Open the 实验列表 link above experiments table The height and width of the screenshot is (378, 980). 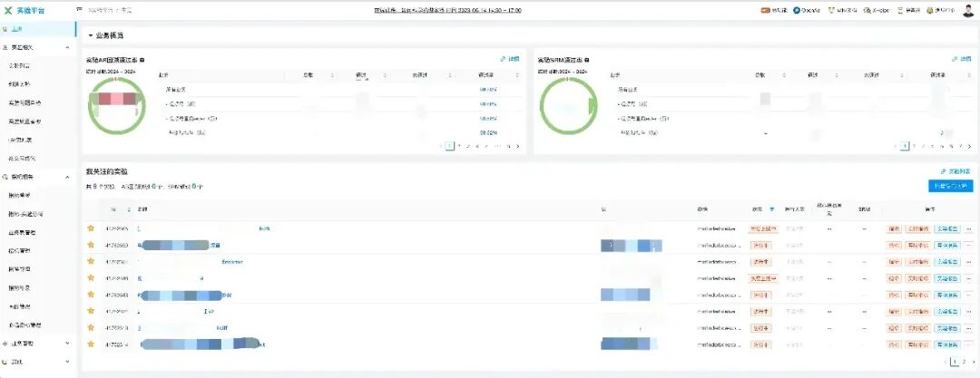pos(955,171)
